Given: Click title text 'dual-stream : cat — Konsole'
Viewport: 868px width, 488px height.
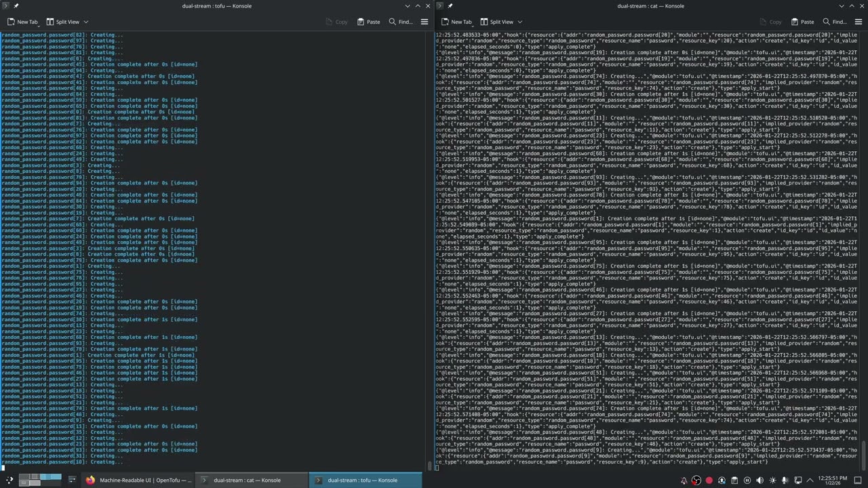Looking at the screenshot, I should coord(651,6).
